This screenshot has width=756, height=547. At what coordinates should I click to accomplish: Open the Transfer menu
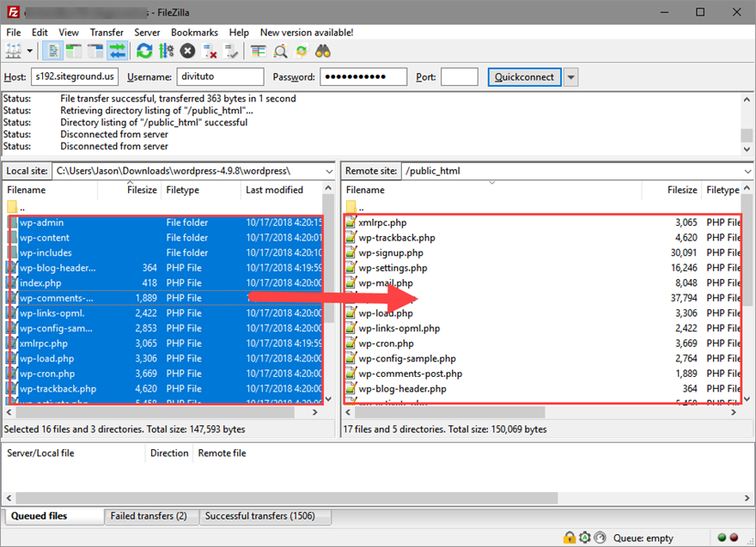pyautogui.click(x=107, y=32)
